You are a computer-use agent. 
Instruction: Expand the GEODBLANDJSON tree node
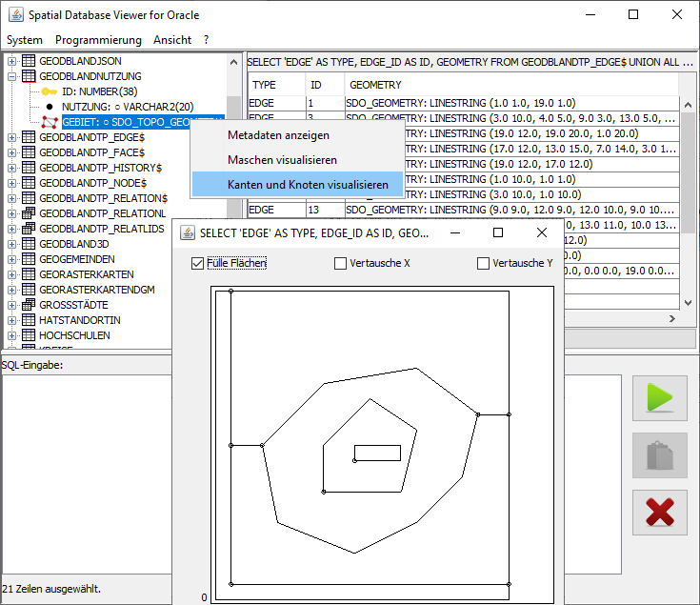[12, 61]
